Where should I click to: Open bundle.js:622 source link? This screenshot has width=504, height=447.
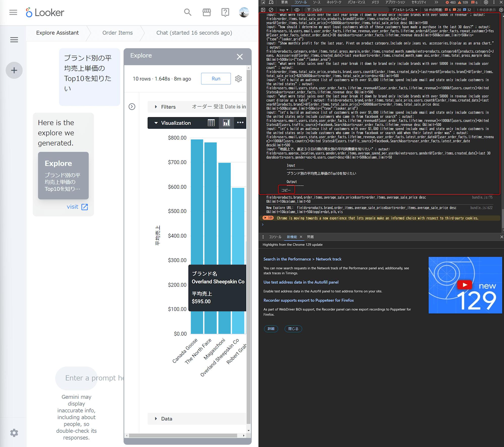point(481,208)
